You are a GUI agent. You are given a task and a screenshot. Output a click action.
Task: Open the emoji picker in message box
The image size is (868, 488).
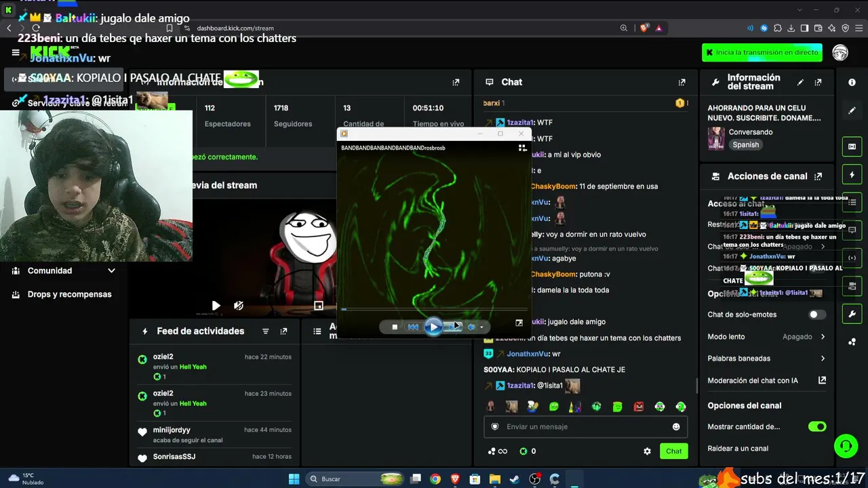(676, 426)
